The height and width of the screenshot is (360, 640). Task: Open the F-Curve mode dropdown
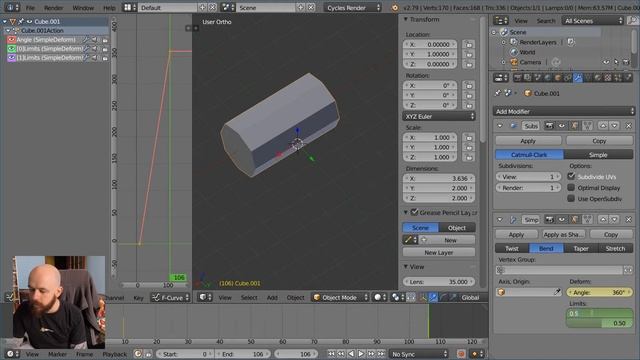[x=171, y=298]
